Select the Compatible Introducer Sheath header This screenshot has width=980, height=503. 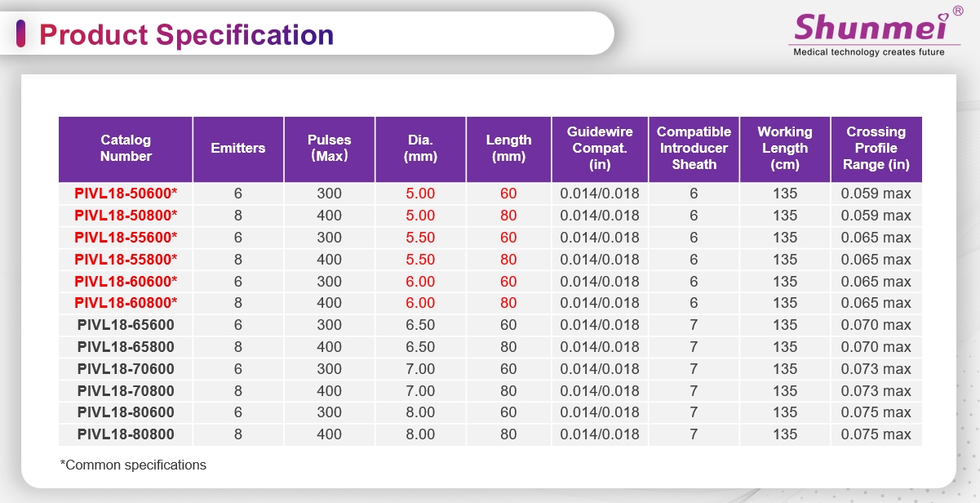pyautogui.click(x=694, y=149)
